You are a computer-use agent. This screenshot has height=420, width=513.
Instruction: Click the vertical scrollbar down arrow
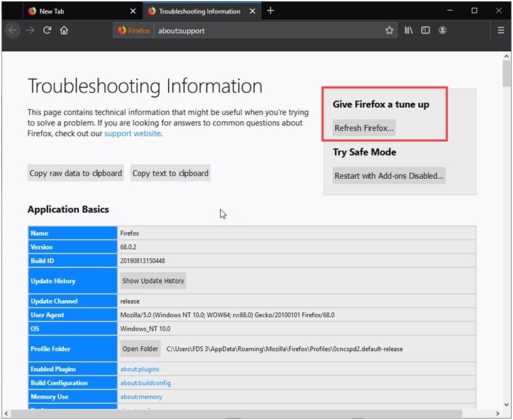pyautogui.click(x=507, y=404)
